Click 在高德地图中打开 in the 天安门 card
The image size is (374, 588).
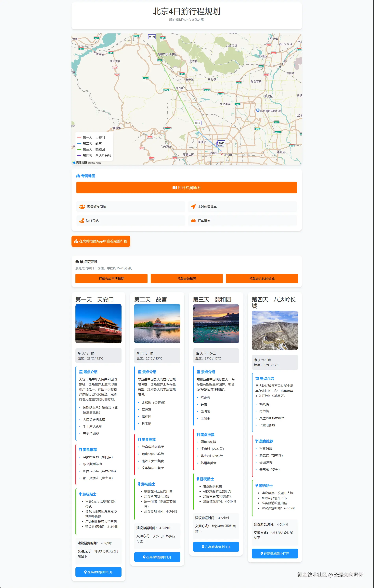point(98,572)
